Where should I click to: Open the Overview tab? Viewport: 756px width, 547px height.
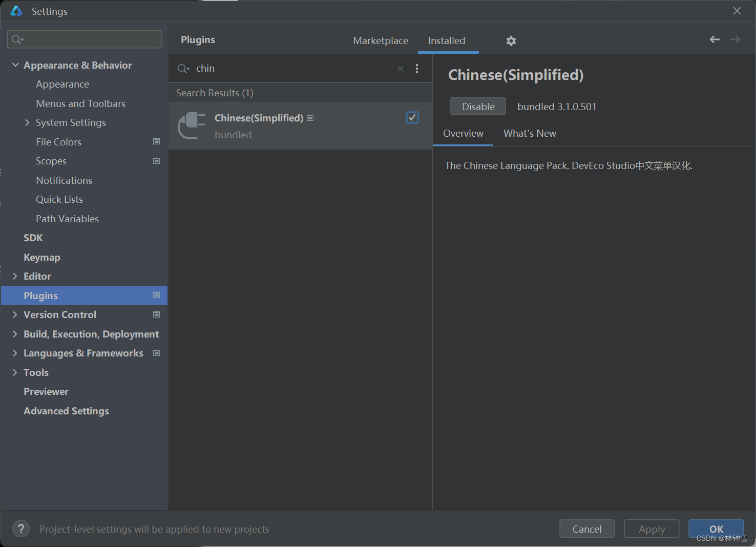[x=463, y=133]
